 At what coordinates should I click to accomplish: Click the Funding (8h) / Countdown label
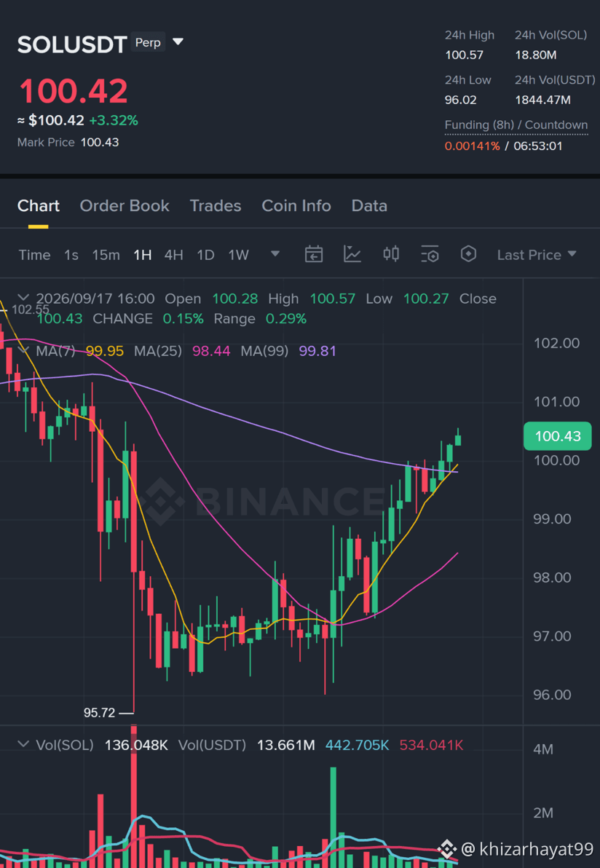[516, 125]
